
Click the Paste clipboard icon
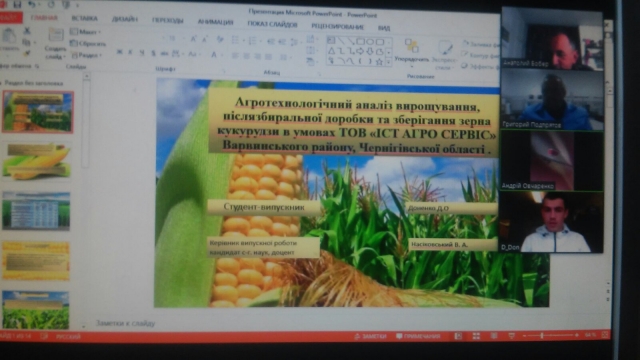tap(9, 36)
